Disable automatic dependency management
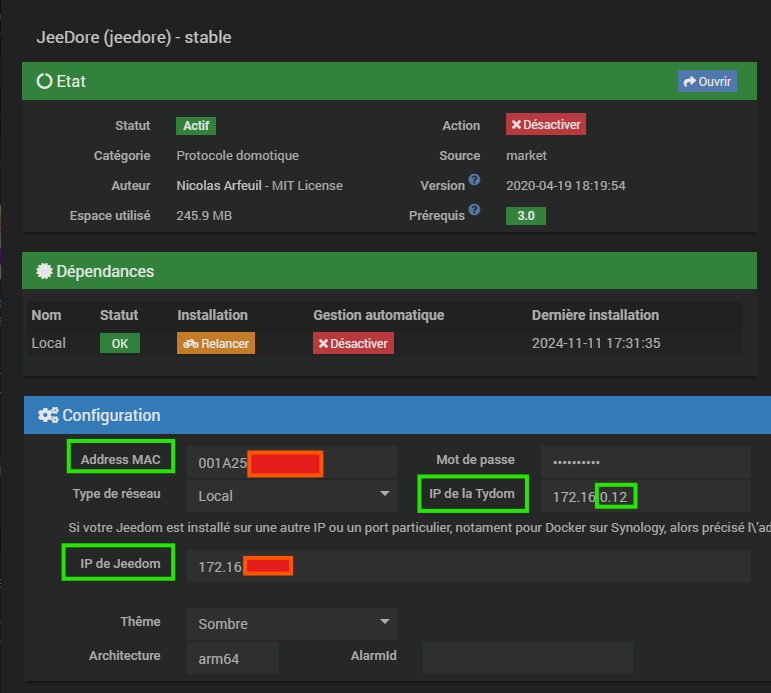Screen dimensions: 771x693 tap(352, 343)
